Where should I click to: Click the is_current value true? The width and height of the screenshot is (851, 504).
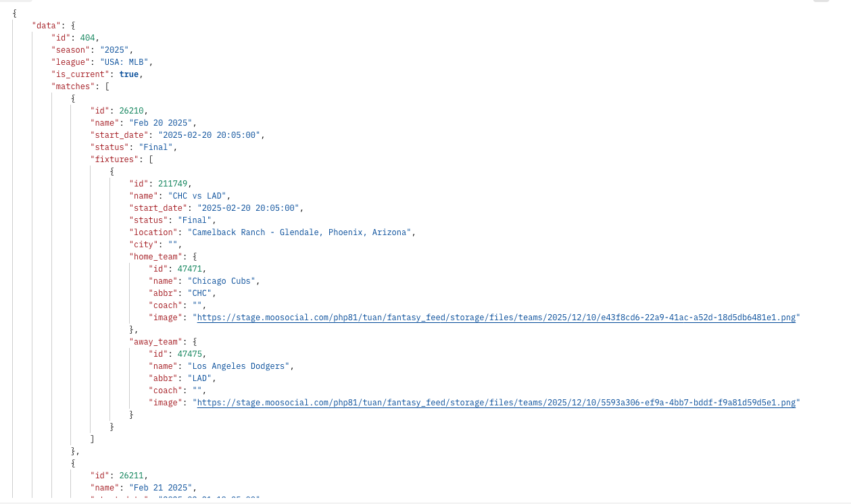[x=129, y=74]
